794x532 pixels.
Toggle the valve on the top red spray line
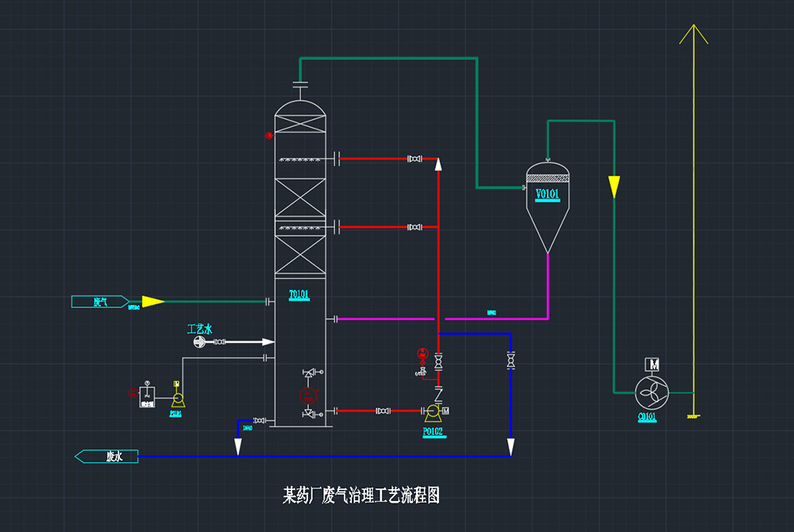point(413,159)
